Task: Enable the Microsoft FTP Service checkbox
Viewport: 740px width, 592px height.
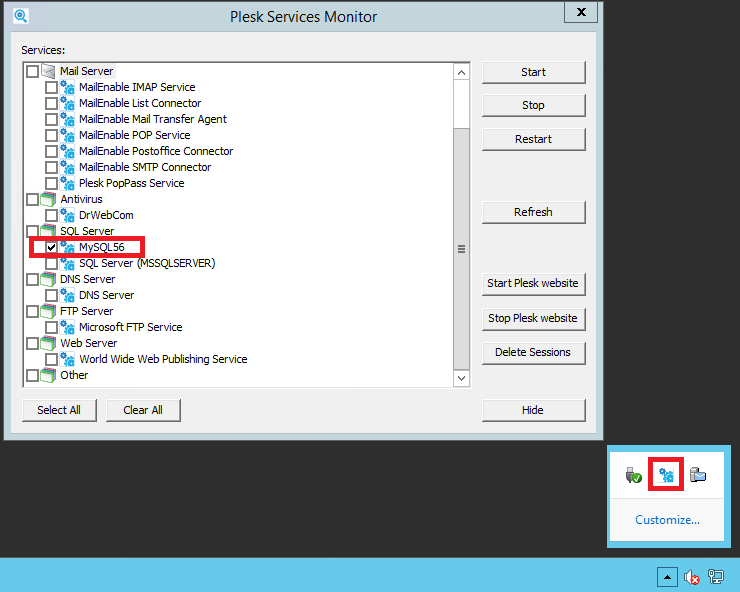Action: click(x=52, y=327)
